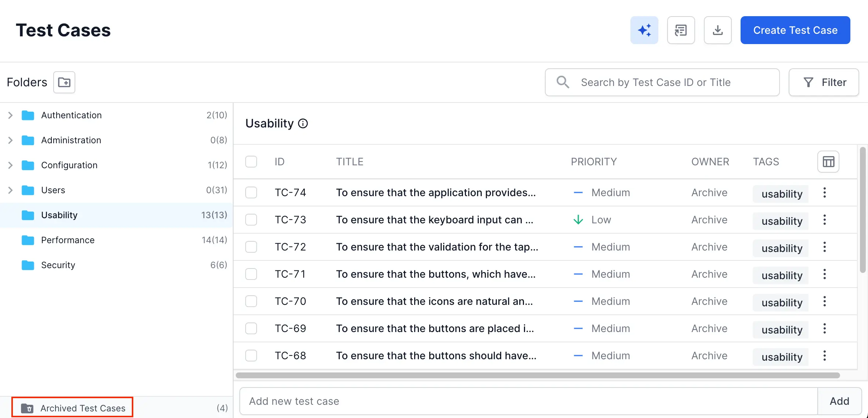Open three-dot menu for TC-70
The width and height of the screenshot is (868, 418).
pyautogui.click(x=825, y=301)
